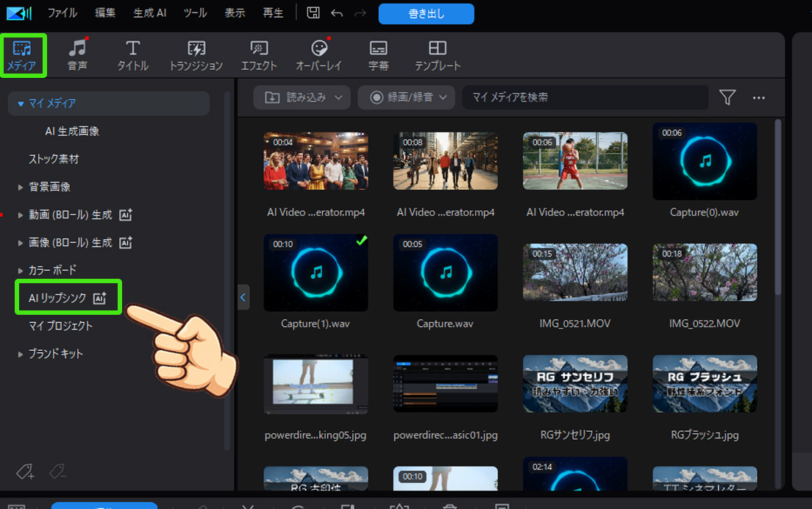Open the Template (テンプレート) room
Screen dimensions: 812x509
click(438, 56)
